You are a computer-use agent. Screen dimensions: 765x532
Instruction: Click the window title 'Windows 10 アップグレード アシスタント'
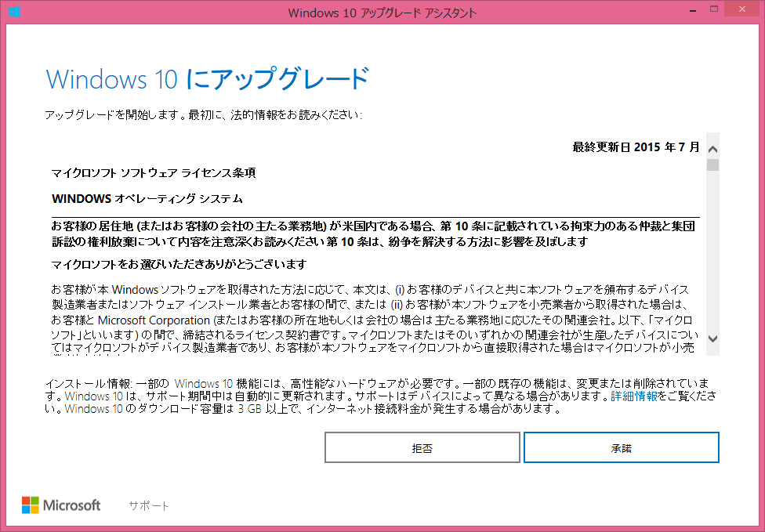click(x=382, y=13)
